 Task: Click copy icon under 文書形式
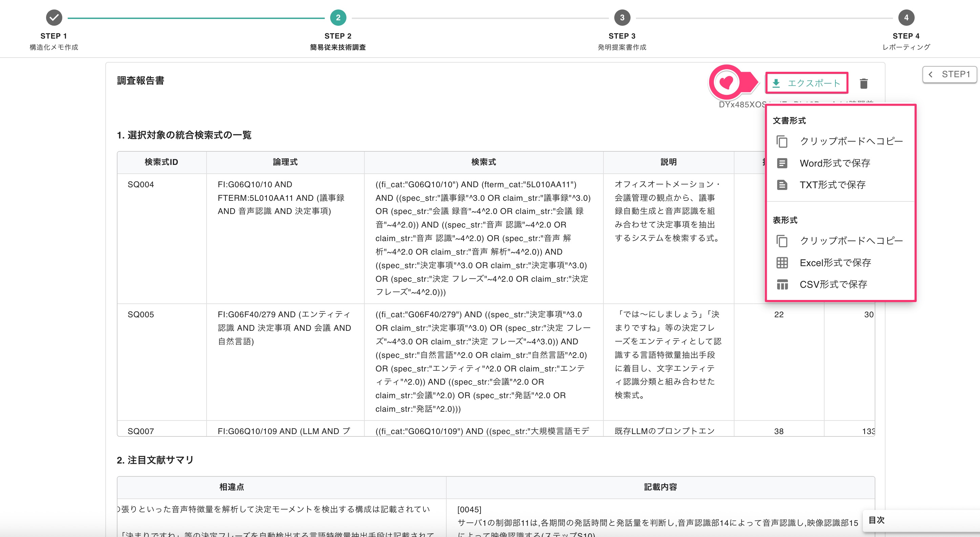click(782, 142)
